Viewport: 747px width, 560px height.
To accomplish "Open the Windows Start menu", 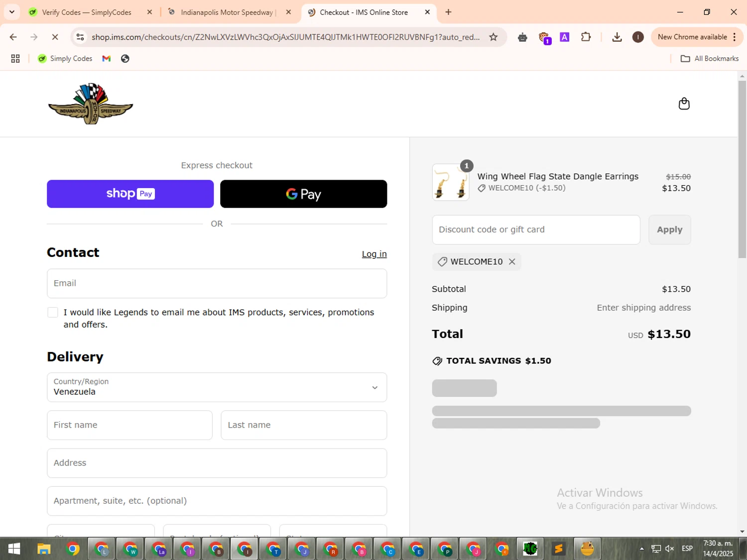I will pos(14,549).
